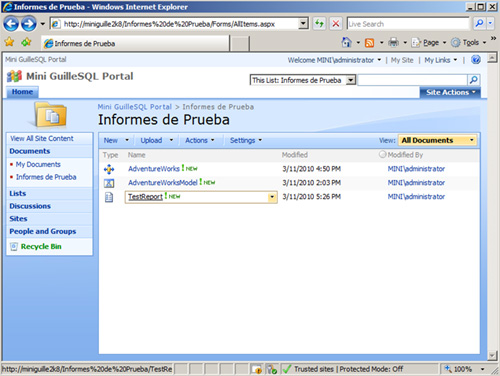Click MINI\administrator in the TestReport row
This screenshot has height=376, width=500.
pos(416,197)
